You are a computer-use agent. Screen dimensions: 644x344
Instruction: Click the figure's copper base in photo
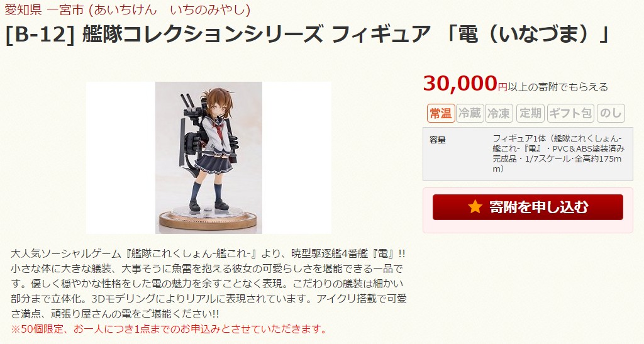tap(209, 220)
